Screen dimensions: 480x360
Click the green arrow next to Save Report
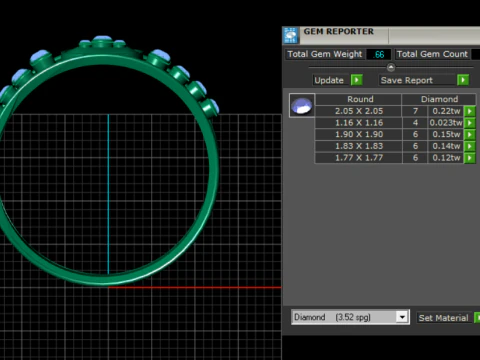(x=463, y=80)
